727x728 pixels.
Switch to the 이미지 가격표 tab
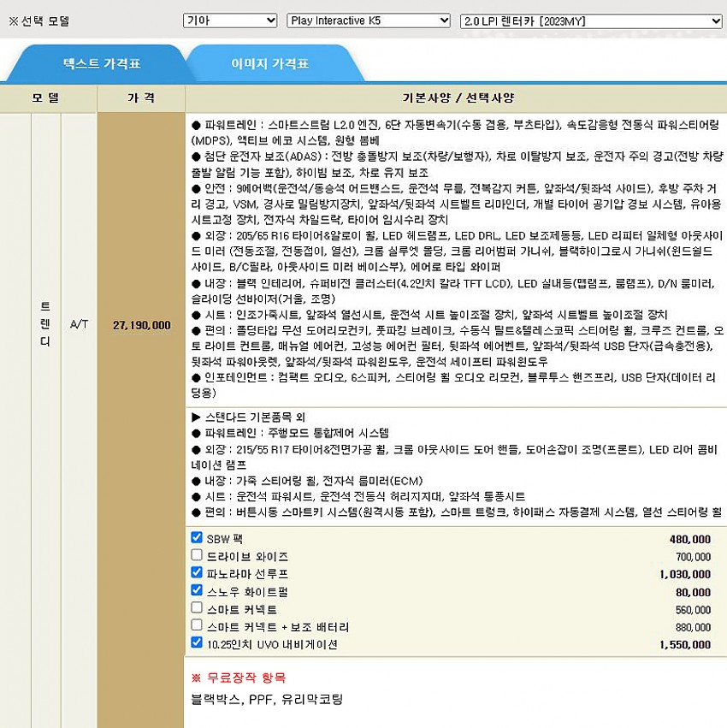[270, 64]
